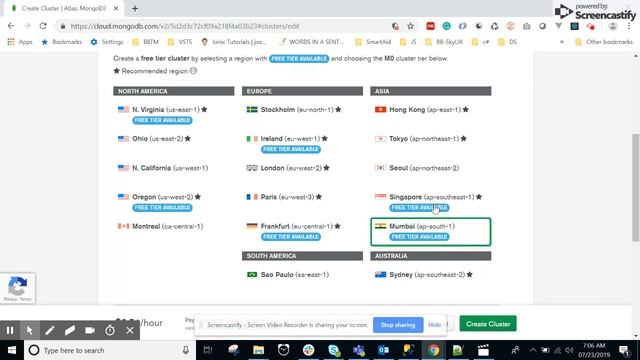The width and height of the screenshot is (640, 360).
Task: Click the Create Cluster button
Action: coord(488,324)
